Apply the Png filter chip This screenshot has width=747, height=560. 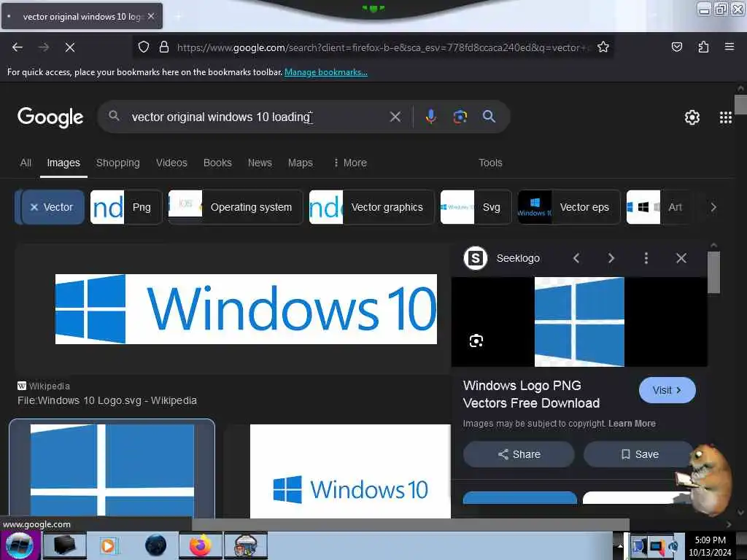click(x=126, y=207)
